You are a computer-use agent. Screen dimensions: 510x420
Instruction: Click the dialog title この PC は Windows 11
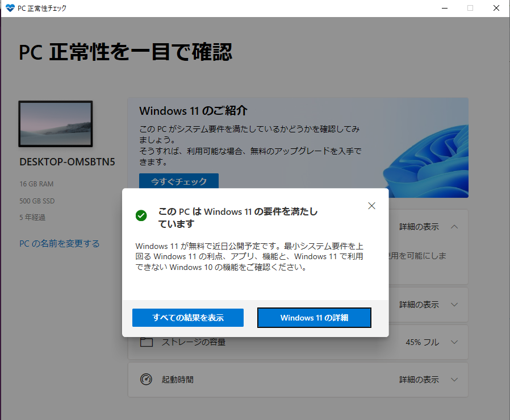click(238, 218)
